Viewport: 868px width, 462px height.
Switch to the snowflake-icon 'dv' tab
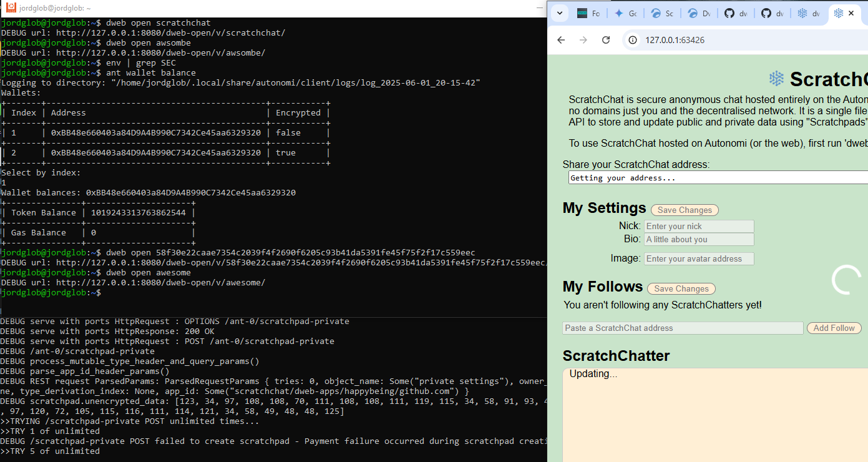click(808, 13)
